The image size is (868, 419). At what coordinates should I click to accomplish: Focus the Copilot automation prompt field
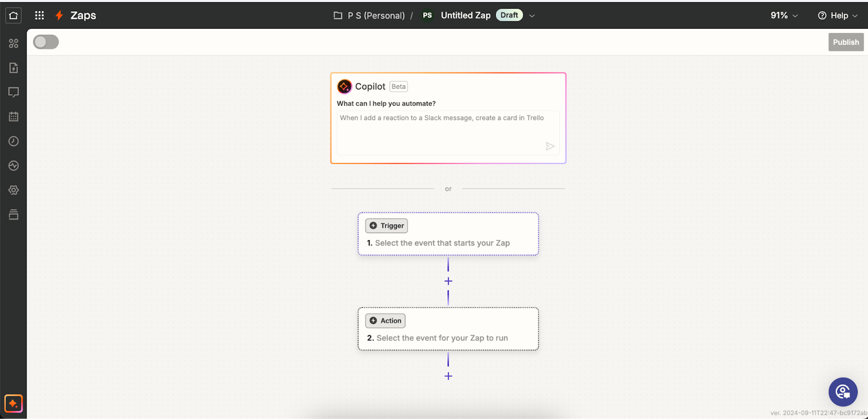pyautogui.click(x=448, y=133)
